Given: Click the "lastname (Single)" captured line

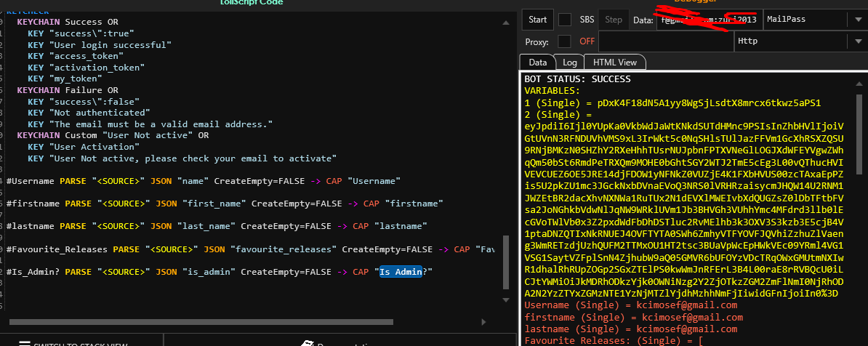Looking at the screenshot, I should pyautogui.click(x=630, y=329).
